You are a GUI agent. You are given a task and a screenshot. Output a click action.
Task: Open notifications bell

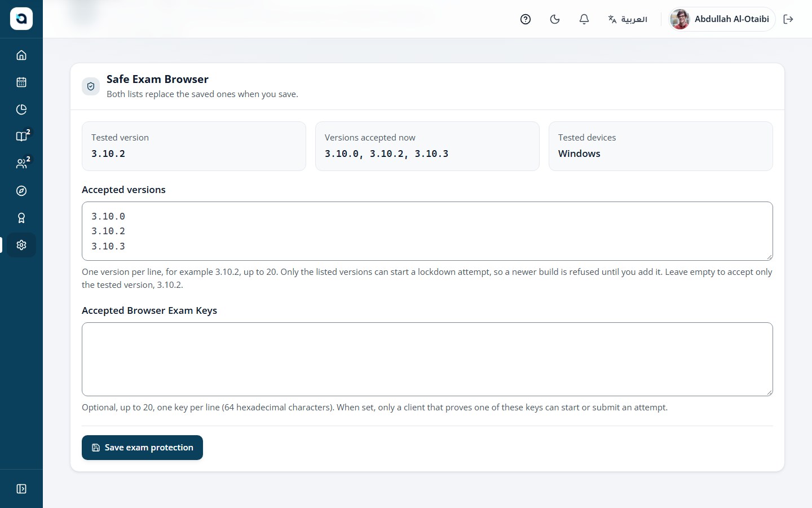(x=584, y=19)
